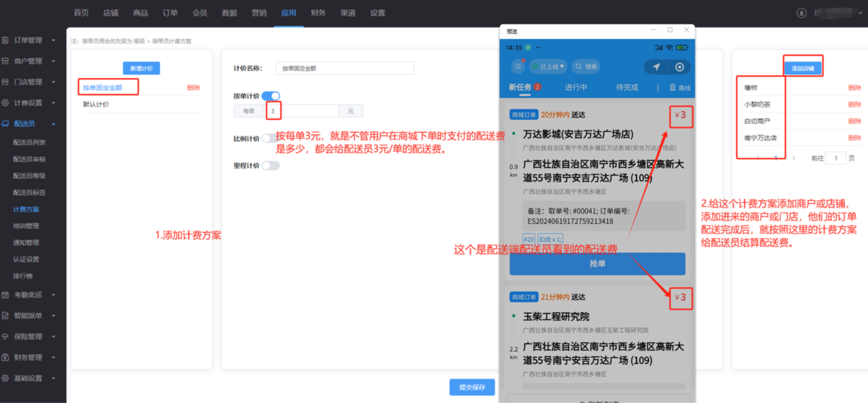Click the target location icon in preview
The width and height of the screenshot is (868, 403).
point(679,67)
